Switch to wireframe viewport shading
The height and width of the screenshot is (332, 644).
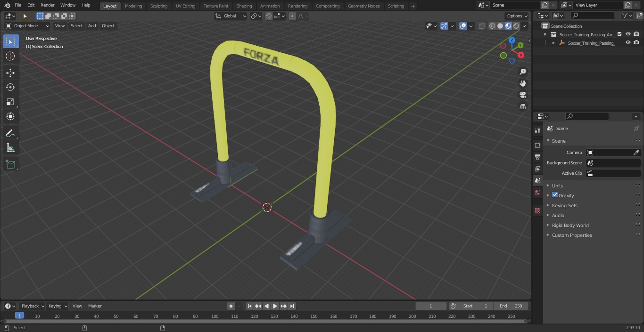[492, 26]
